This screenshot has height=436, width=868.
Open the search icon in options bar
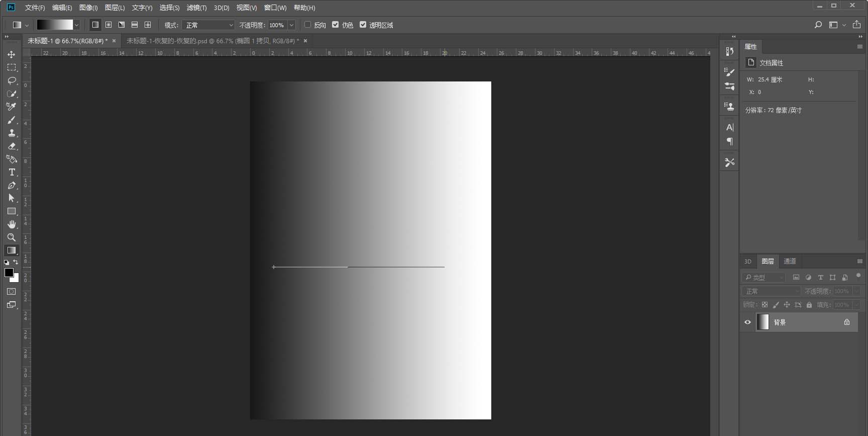[818, 25]
